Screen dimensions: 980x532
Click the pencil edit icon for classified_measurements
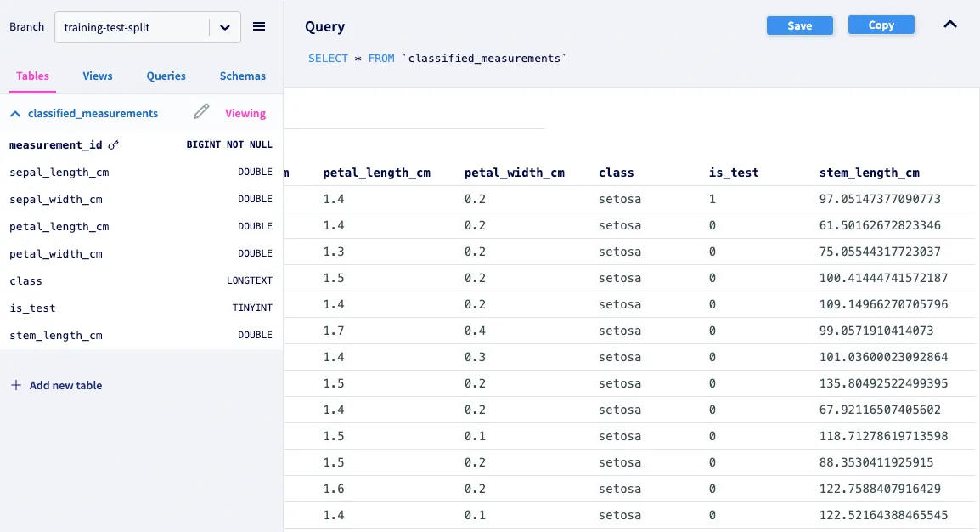coord(201,112)
